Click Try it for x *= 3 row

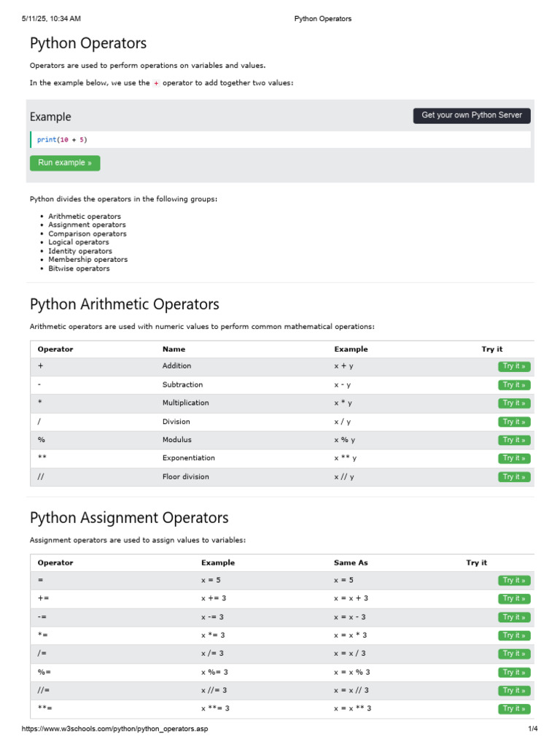click(514, 635)
